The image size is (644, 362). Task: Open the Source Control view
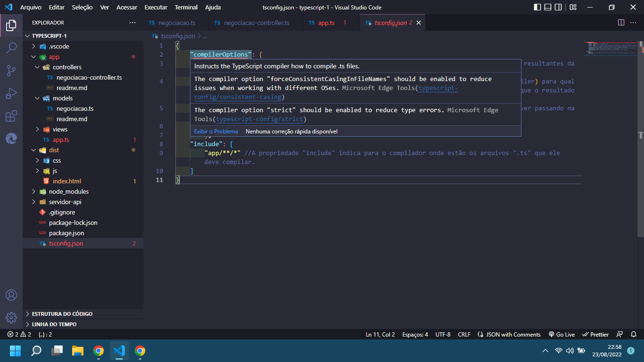(x=11, y=70)
